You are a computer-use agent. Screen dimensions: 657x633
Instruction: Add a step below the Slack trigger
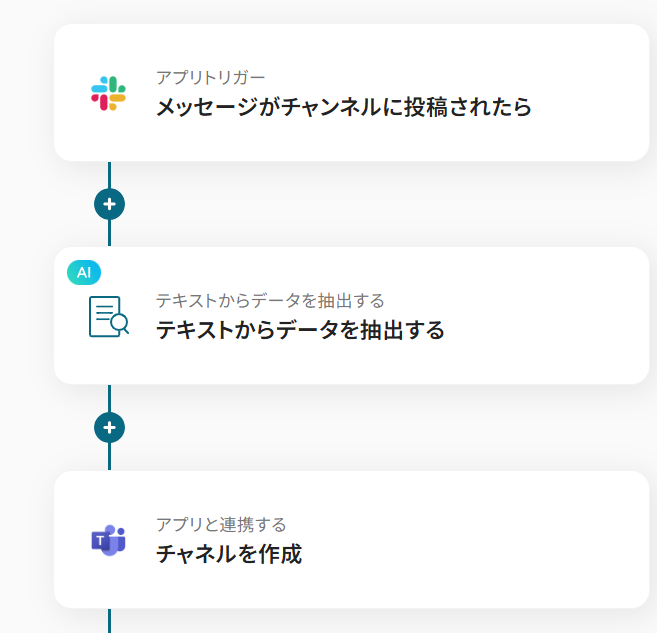tap(109, 204)
